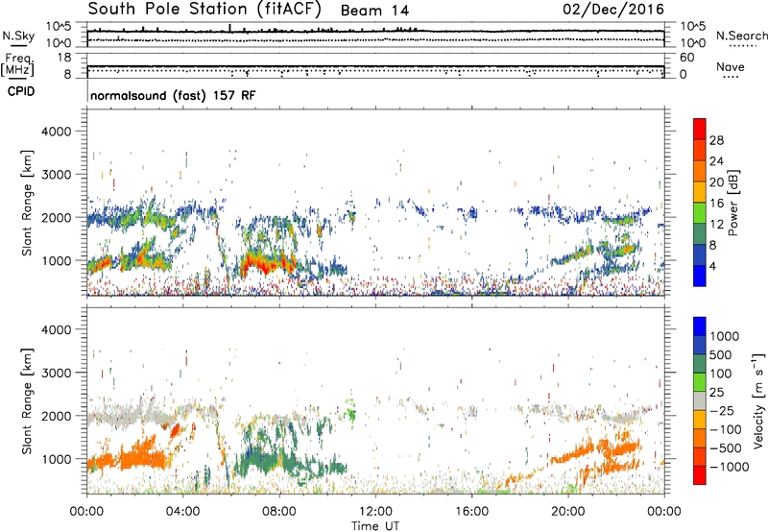Click the 'N.Search' legend label
This screenshot has height=532, width=768.
point(742,36)
